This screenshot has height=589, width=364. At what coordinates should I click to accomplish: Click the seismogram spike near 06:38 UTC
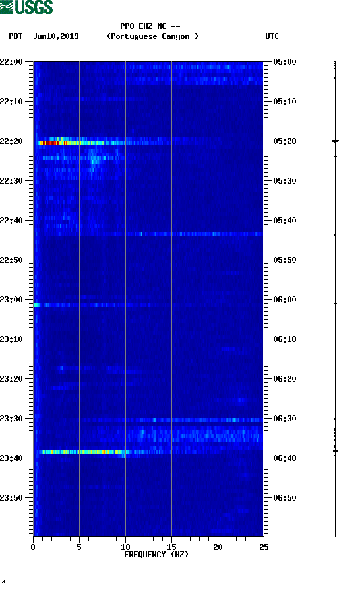click(x=336, y=451)
